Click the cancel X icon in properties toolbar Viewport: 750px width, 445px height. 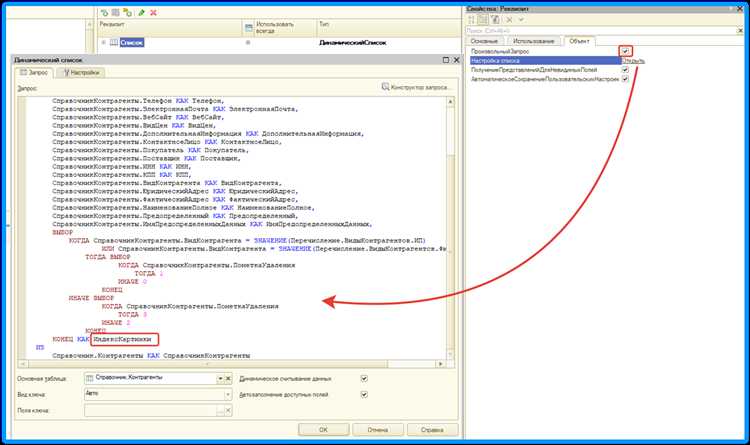point(509,19)
